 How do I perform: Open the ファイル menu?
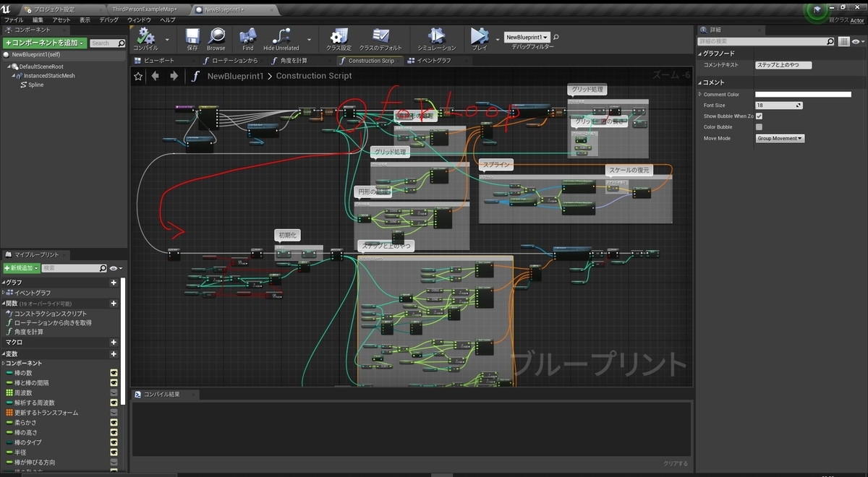point(14,20)
